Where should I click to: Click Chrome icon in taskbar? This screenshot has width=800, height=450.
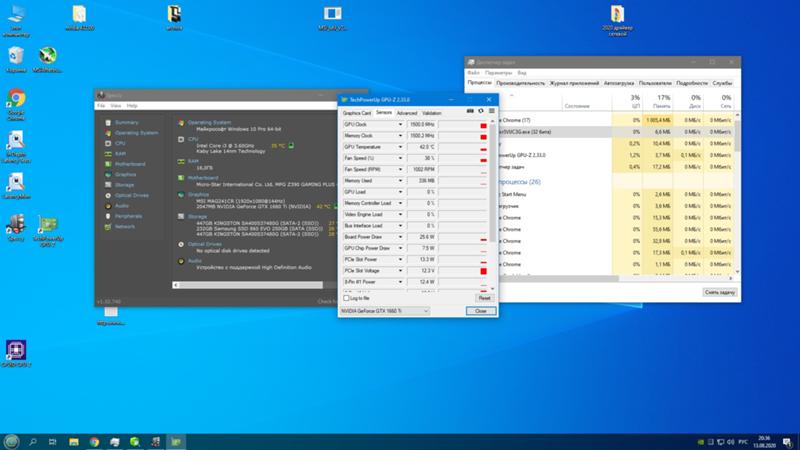(94, 442)
